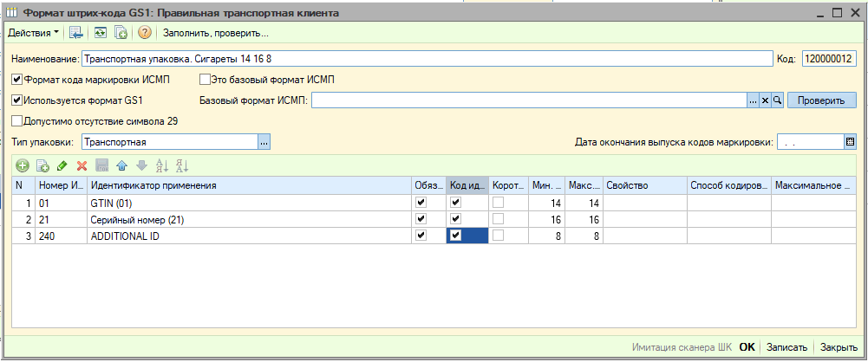Open search for Базовый формат ИСМП

click(777, 100)
